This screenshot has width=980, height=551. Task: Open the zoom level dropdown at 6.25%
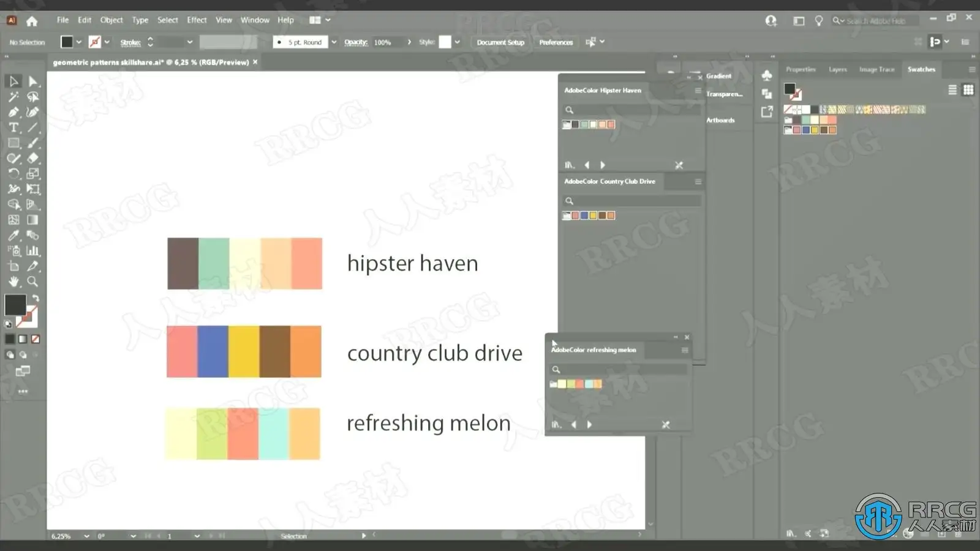(86, 536)
